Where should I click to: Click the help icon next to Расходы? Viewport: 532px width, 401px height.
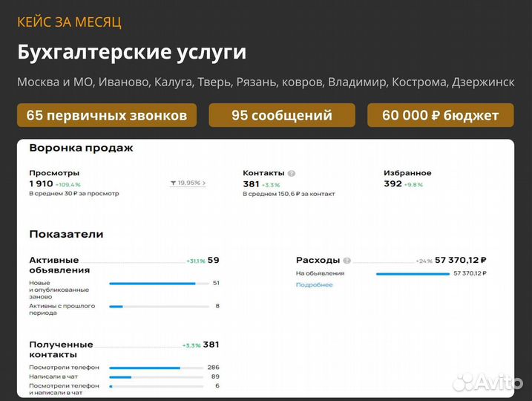coord(347,261)
